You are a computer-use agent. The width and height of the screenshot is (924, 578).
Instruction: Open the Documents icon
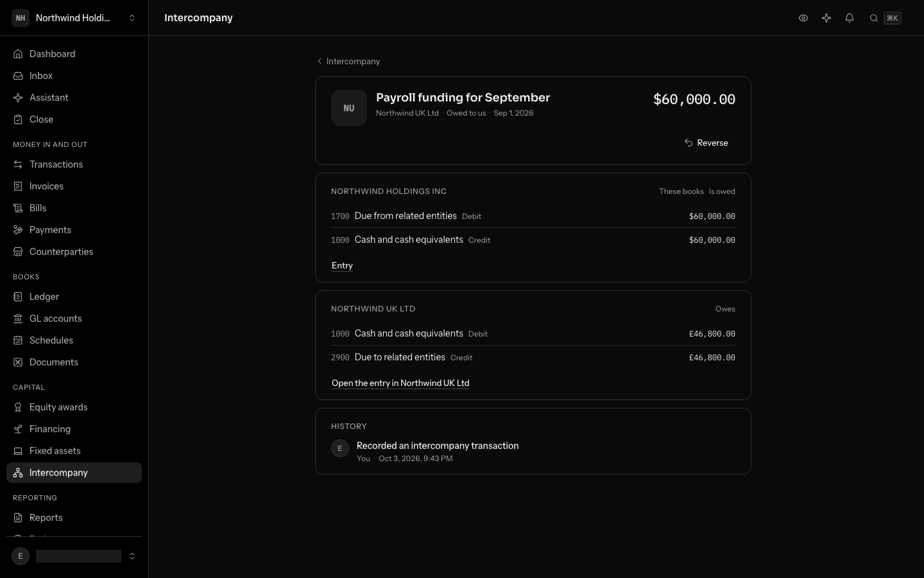(x=18, y=362)
